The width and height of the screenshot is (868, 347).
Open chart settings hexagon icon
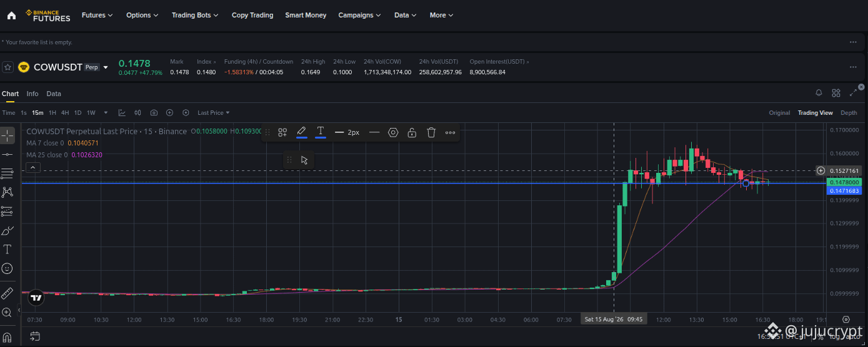(186, 113)
